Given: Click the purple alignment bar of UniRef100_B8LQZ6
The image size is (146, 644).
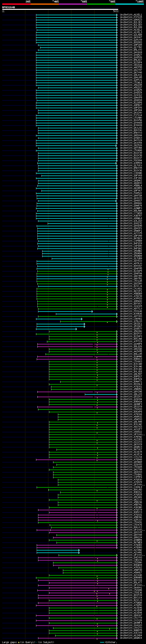Looking at the screenshot, I should 77,347.
